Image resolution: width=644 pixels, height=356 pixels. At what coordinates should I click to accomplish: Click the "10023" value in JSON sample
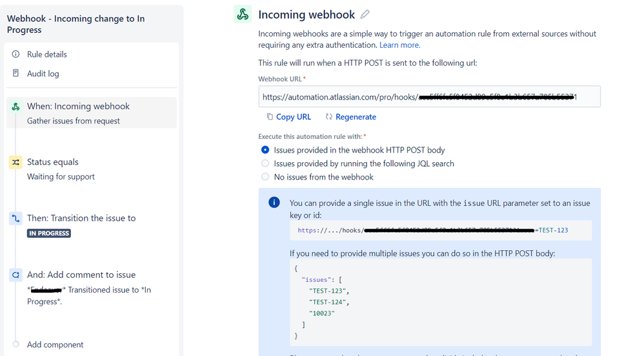pyautogui.click(x=322, y=313)
